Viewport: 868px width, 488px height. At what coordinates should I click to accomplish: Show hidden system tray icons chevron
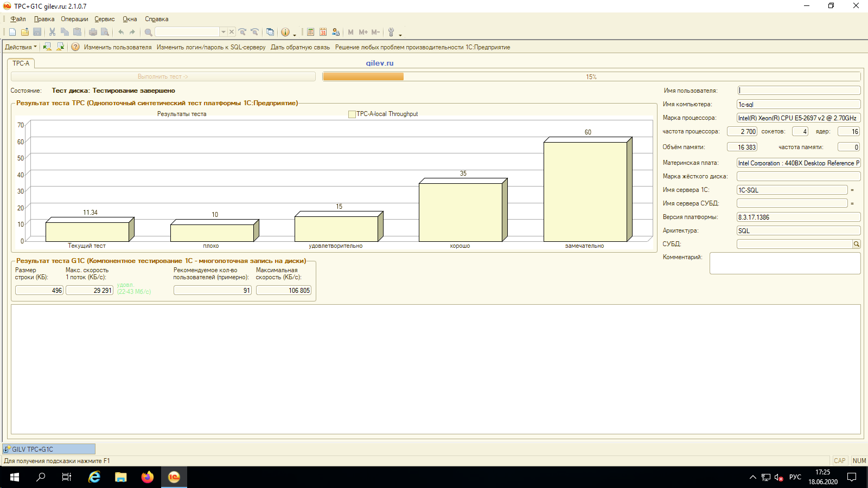(752, 477)
